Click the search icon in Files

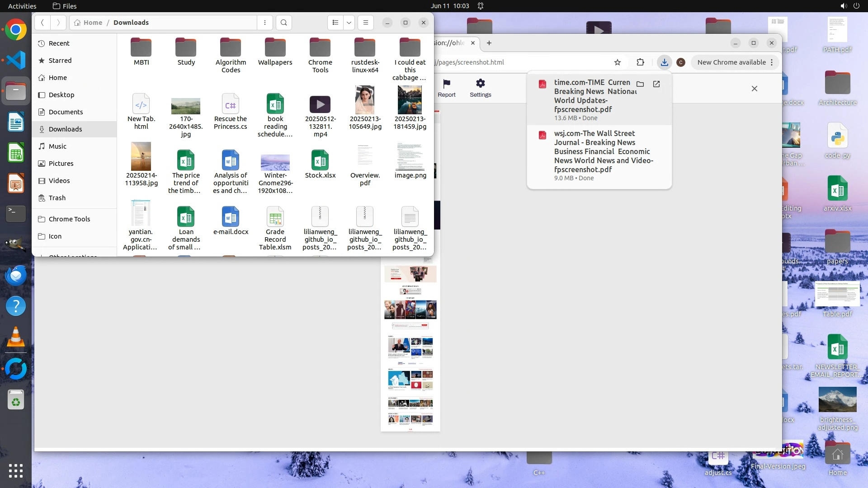pyautogui.click(x=283, y=23)
